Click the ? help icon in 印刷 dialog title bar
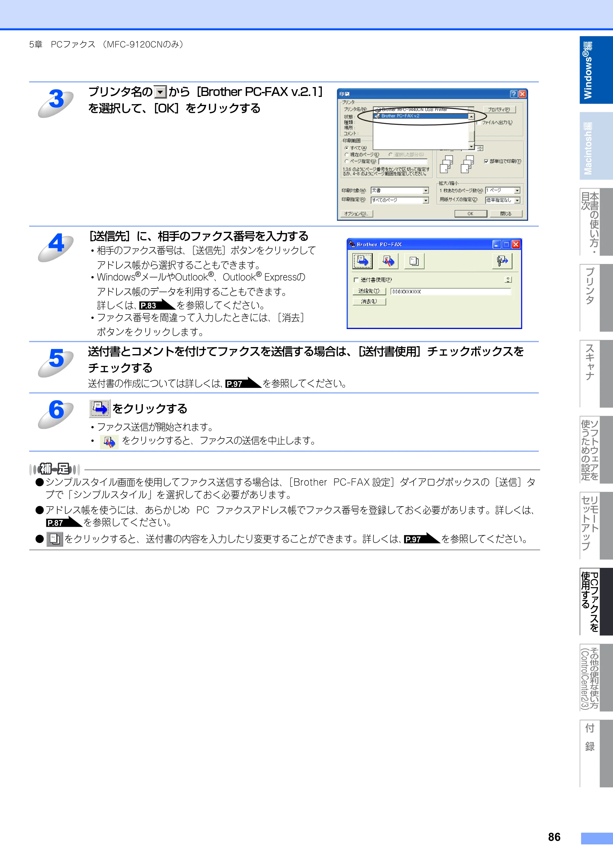The width and height of the screenshot is (613, 868). [513, 94]
